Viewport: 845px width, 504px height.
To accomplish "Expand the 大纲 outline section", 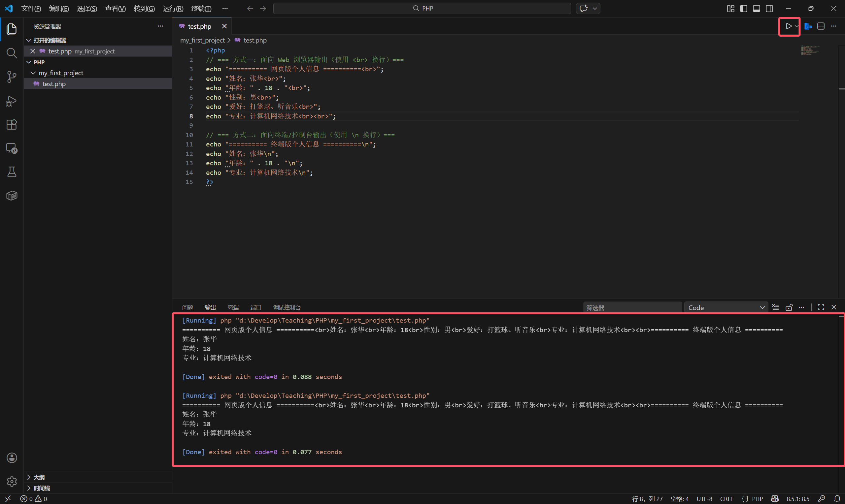I will pyautogui.click(x=39, y=477).
